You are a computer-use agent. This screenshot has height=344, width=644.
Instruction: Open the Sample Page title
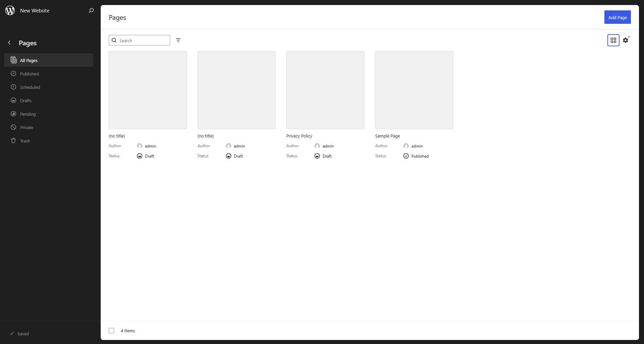point(387,136)
